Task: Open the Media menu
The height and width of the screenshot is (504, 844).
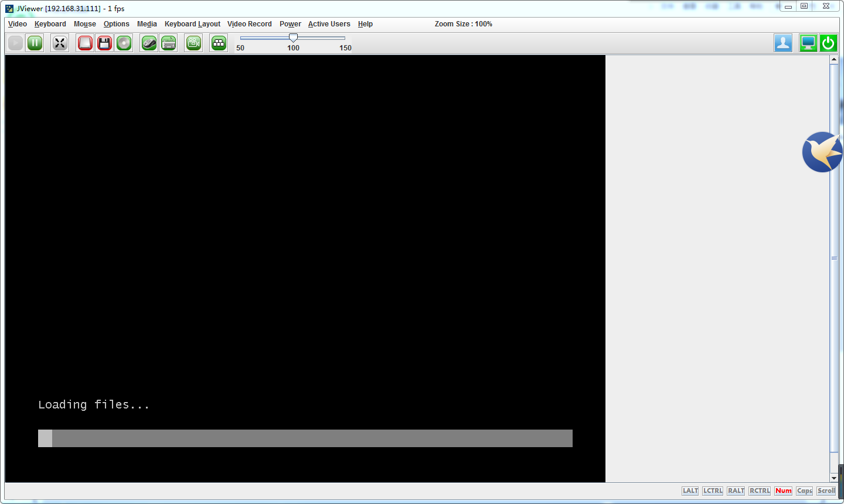Action: [x=147, y=24]
